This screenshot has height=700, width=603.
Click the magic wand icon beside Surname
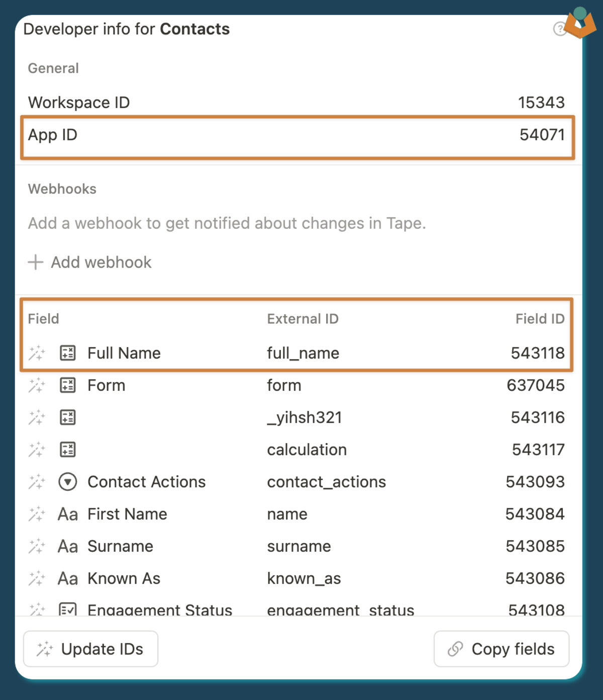pos(37,546)
